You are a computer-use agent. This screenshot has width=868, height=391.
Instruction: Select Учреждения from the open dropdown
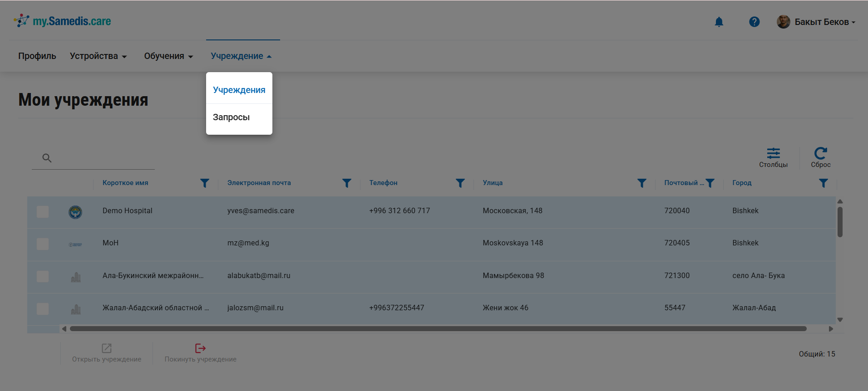click(x=239, y=90)
